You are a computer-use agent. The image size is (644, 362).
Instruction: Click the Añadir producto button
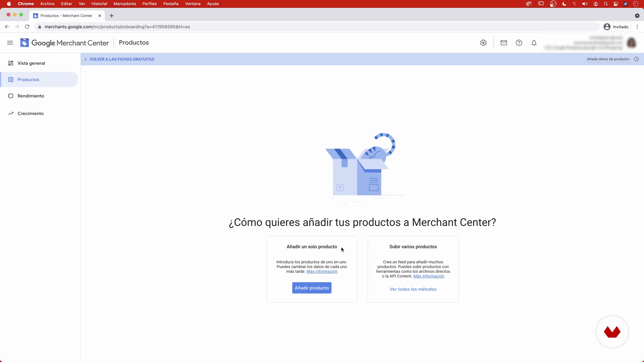point(312,288)
